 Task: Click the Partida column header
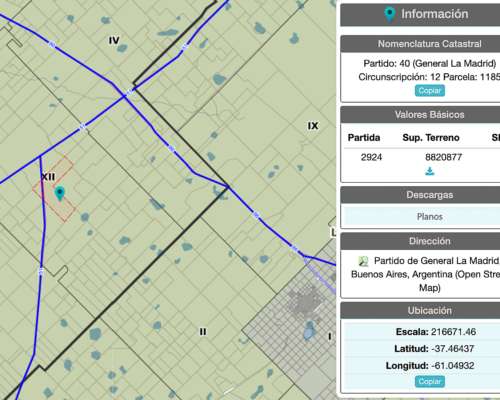(364, 137)
